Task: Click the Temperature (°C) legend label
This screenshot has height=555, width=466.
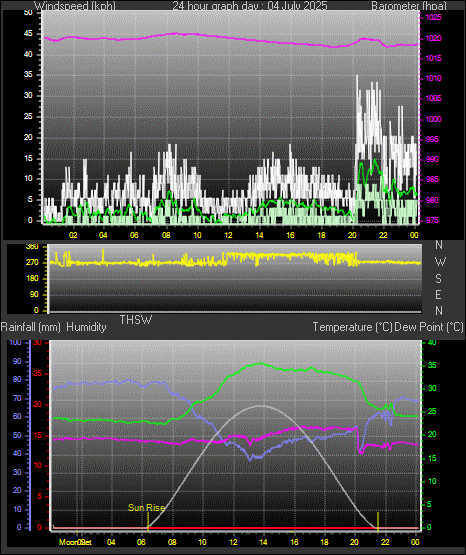Action: (352, 327)
